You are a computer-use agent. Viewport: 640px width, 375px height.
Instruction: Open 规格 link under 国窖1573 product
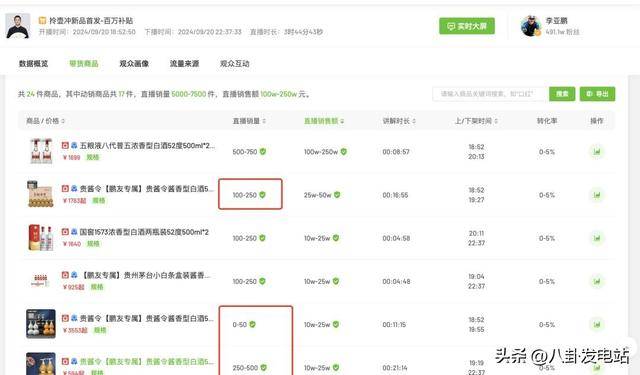pos(93,244)
